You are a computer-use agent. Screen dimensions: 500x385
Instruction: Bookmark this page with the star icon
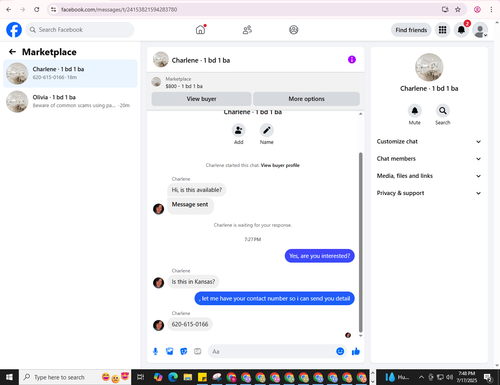coord(458,9)
